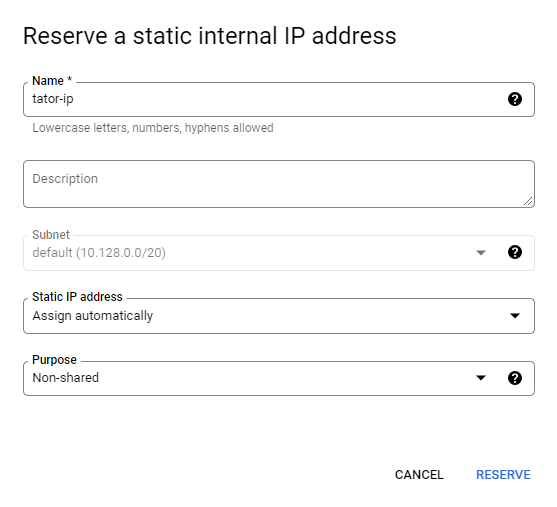Screen dimensions: 557x507
Task: Click the RESERVE button
Action: (x=503, y=475)
